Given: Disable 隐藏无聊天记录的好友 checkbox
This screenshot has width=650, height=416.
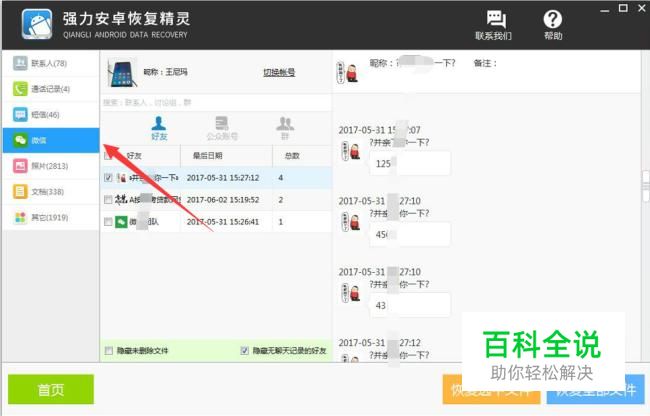Looking at the screenshot, I should point(245,351).
